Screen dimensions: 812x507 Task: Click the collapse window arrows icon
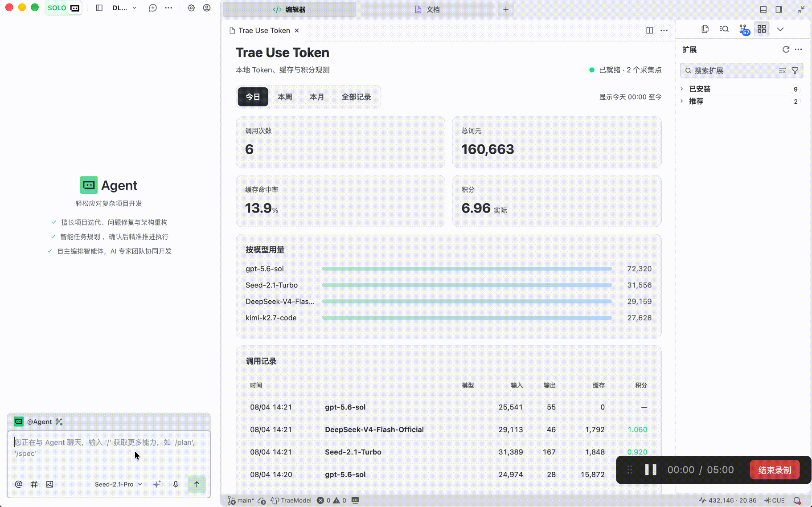(x=801, y=9)
